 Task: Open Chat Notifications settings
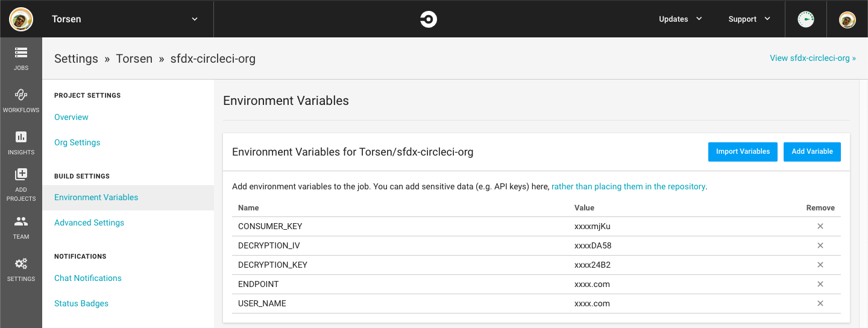[88, 278]
